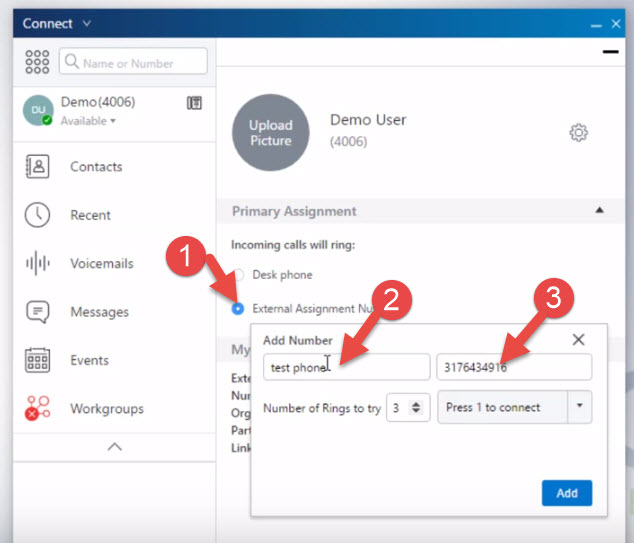The height and width of the screenshot is (543, 634).
Task: Click the (4006) extension text under Demo User
Action: (x=349, y=142)
